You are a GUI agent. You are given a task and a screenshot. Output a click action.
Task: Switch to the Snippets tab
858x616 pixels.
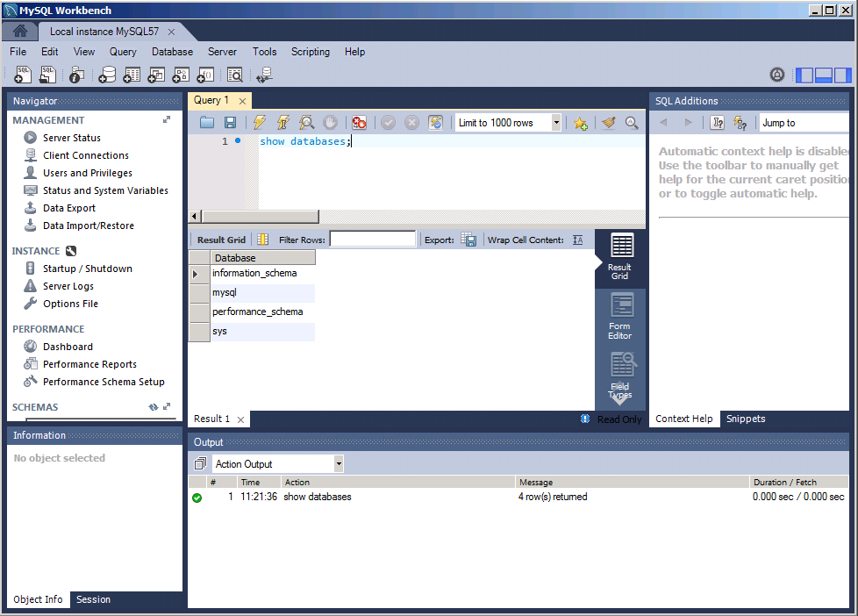[x=746, y=419]
